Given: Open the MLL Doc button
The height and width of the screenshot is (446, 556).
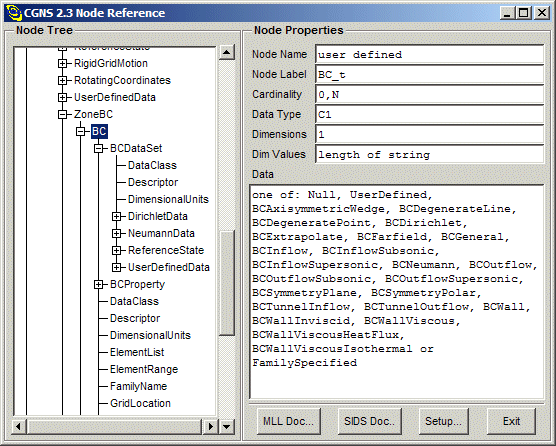Looking at the screenshot, I should (289, 421).
